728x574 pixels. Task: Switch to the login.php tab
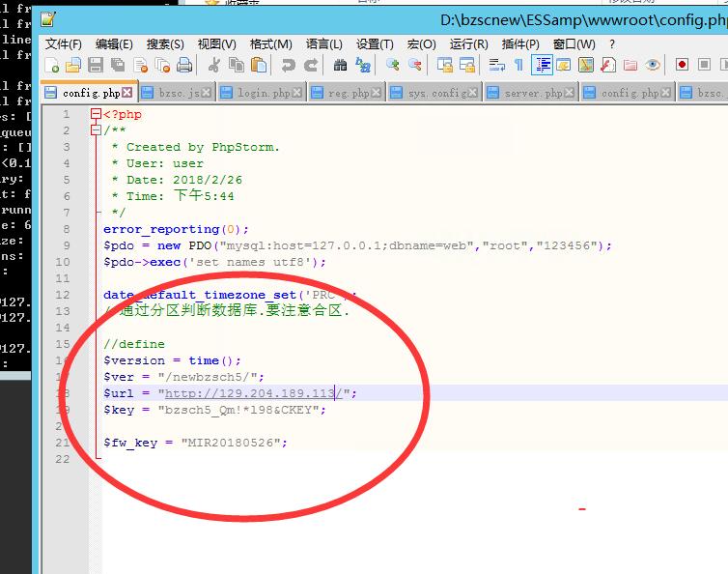pyautogui.click(x=261, y=93)
